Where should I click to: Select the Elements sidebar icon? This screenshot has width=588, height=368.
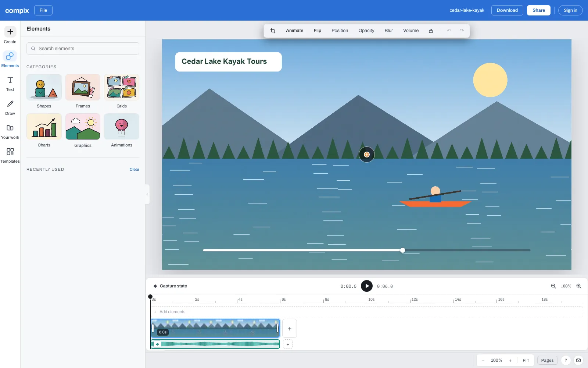coord(10,59)
